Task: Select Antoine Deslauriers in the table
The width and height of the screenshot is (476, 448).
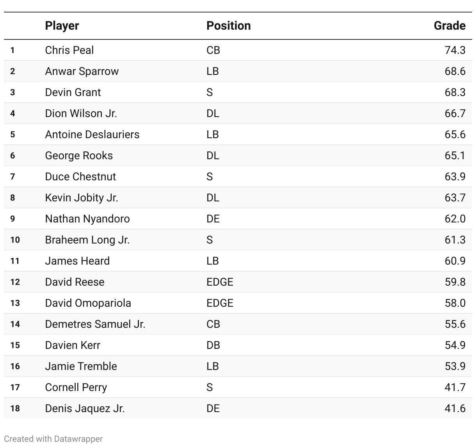Action: [x=92, y=135]
